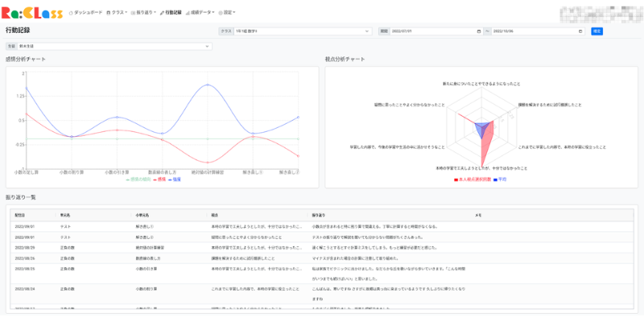This screenshot has width=644, height=322.
Task: Click the 感情分析チャート heading
Action: click(x=26, y=59)
